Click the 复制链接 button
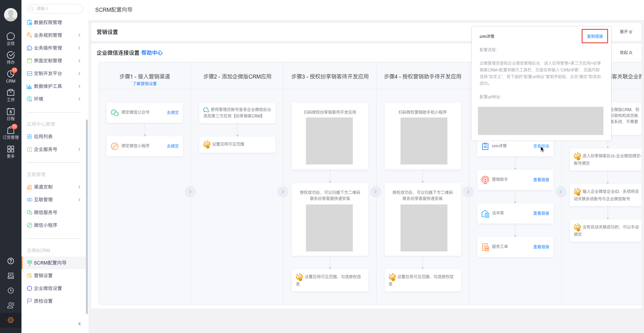644x333 pixels. point(595,36)
